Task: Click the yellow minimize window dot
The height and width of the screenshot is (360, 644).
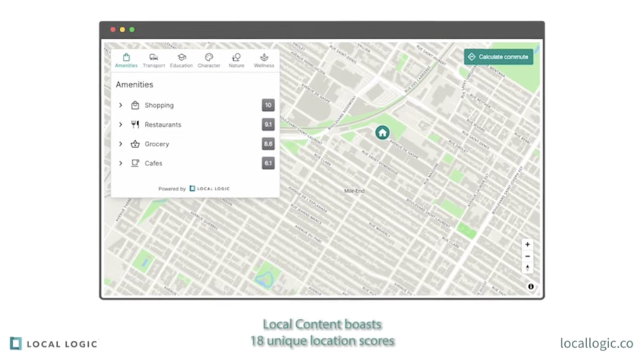Action: 122,30
